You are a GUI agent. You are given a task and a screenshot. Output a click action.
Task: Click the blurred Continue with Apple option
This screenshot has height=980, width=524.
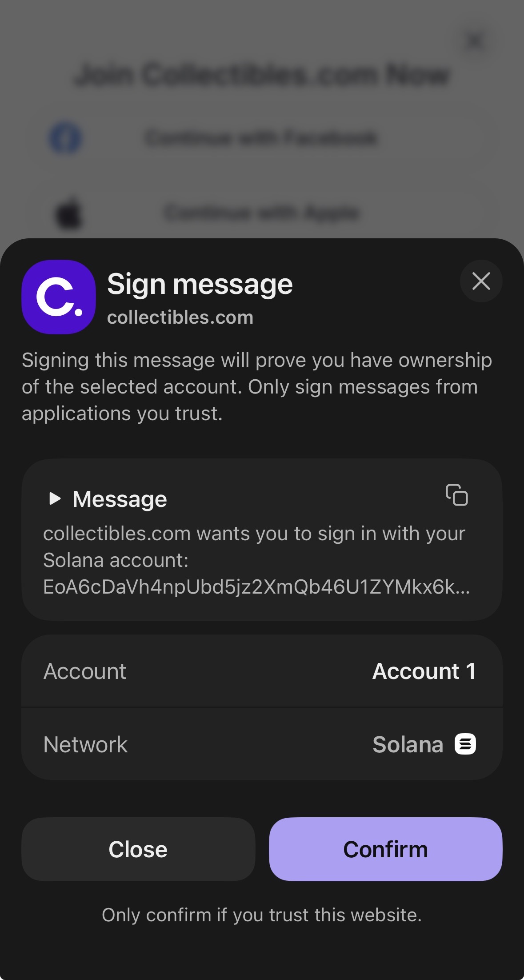coord(261,213)
